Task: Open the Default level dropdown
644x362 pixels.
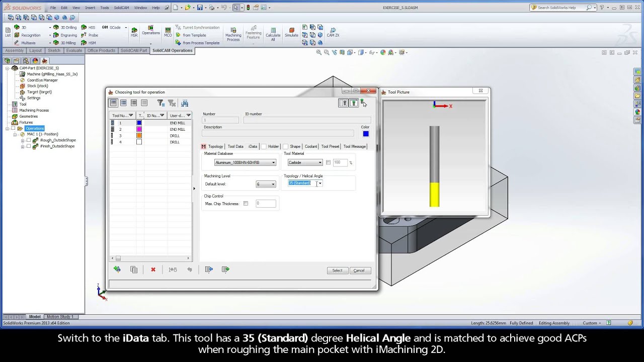Action: 266,184
